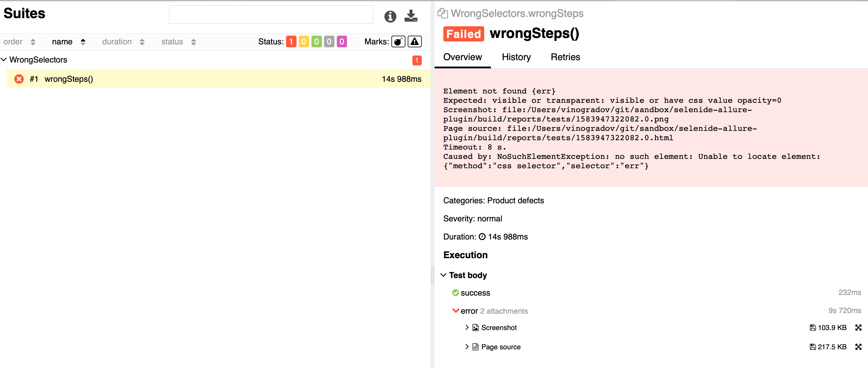
Task: Toggle the purple unknown status filter
Action: 341,41
